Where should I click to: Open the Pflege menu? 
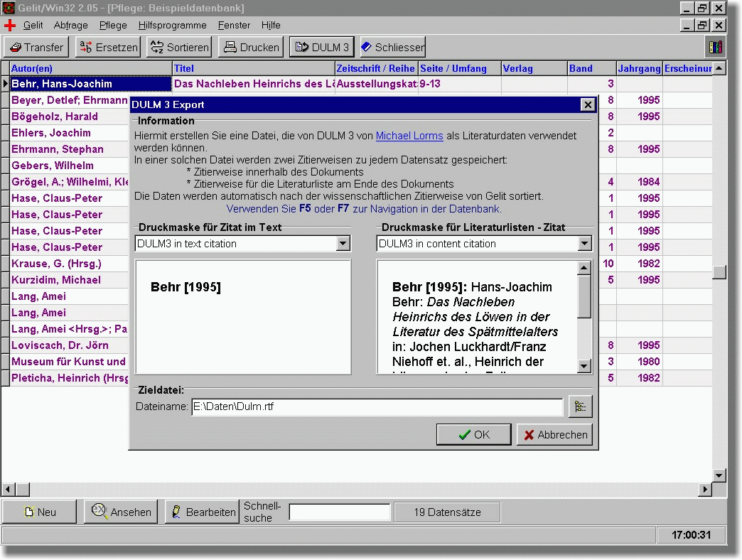click(113, 26)
